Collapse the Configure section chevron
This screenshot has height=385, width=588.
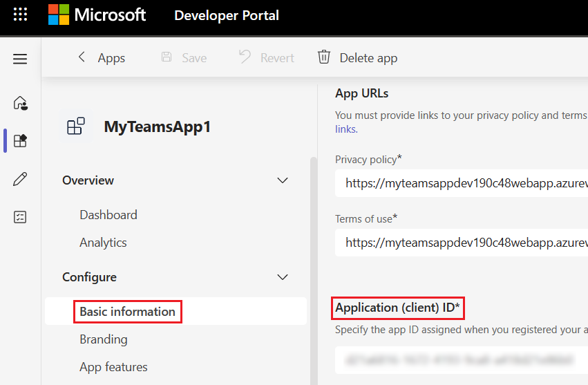[283, 277]
